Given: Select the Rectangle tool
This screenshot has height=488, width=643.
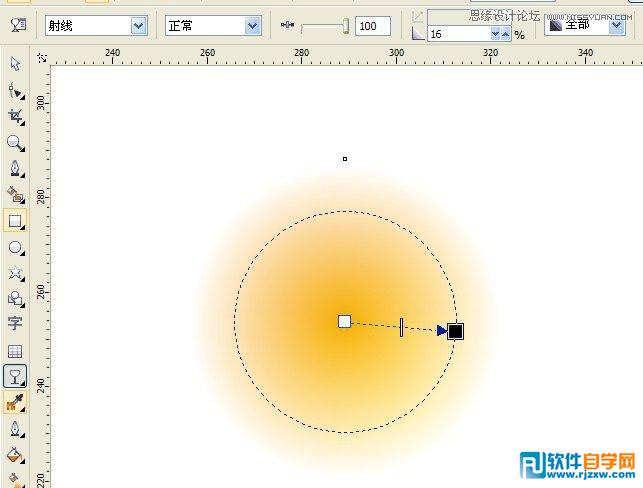Looking at the screenshot, I should point(15,221).
